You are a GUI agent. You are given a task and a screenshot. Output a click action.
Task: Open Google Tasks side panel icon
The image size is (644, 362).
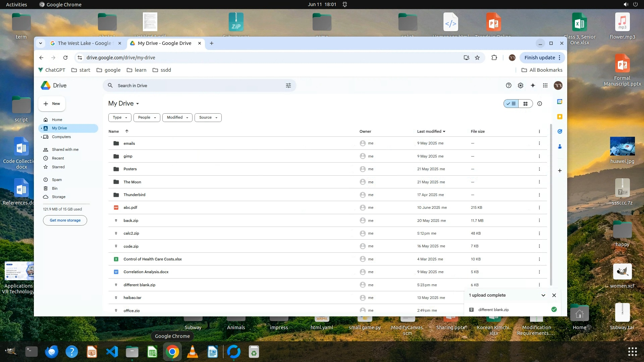point(559,131)
